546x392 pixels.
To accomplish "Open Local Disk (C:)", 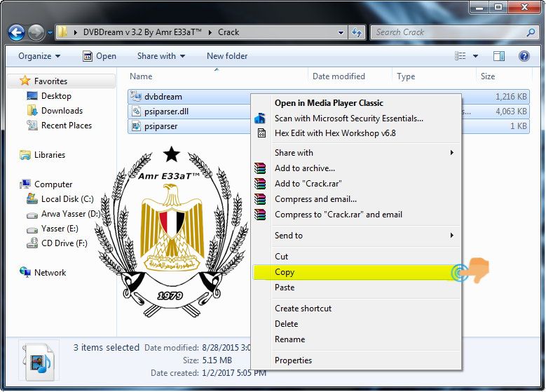I will (x=67, y=199).
